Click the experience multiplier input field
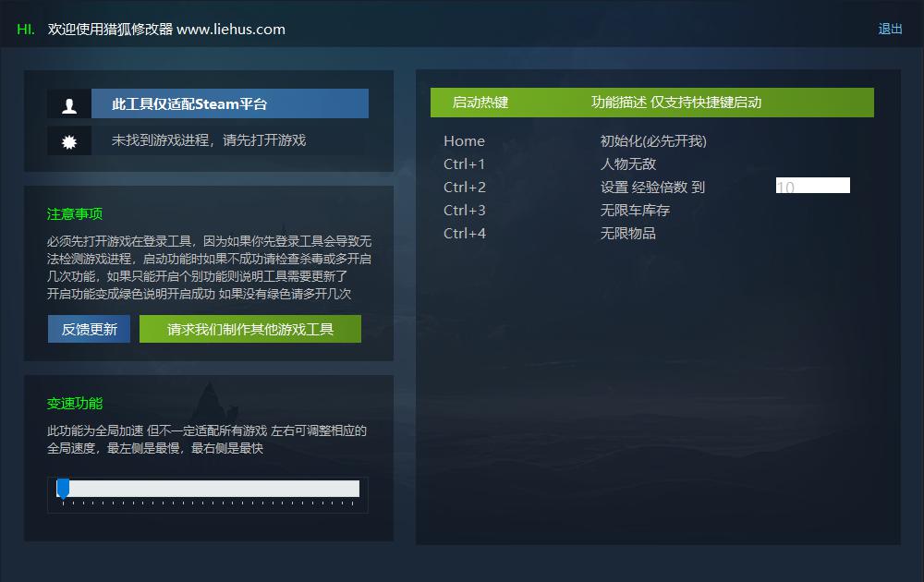The width and height of the screenshot is (924, 582). pyautogui.click(x=812, y=186)
